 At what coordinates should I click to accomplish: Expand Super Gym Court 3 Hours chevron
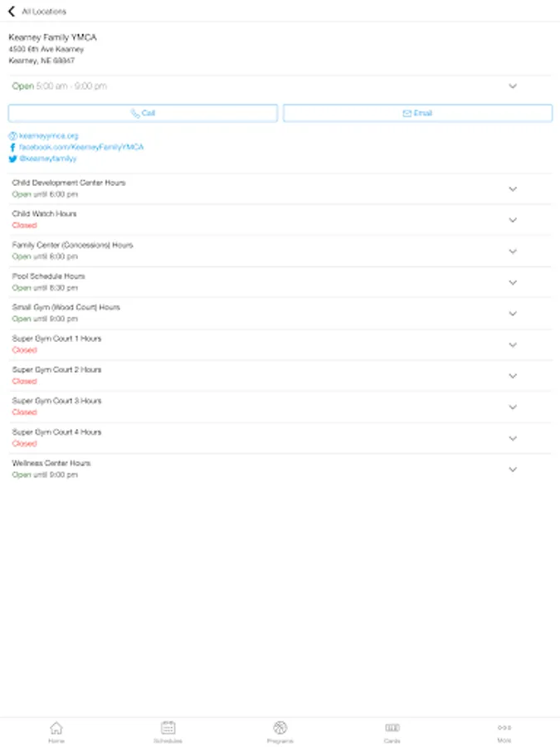click(x=513, y=407)
